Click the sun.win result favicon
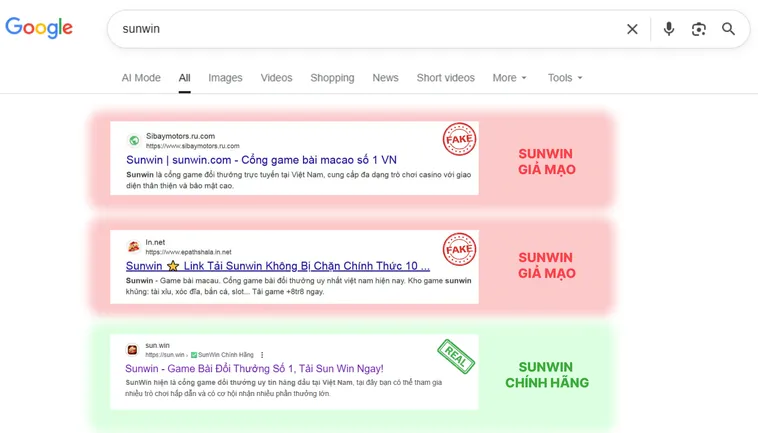Viewport: 758px width, 433px height. coord(132,349)
